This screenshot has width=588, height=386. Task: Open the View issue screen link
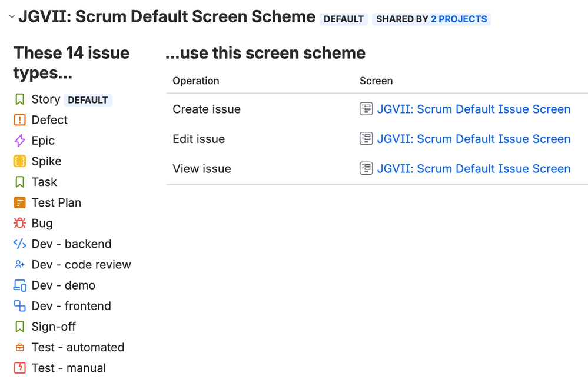pyautogui.click(x=474, y=169)
